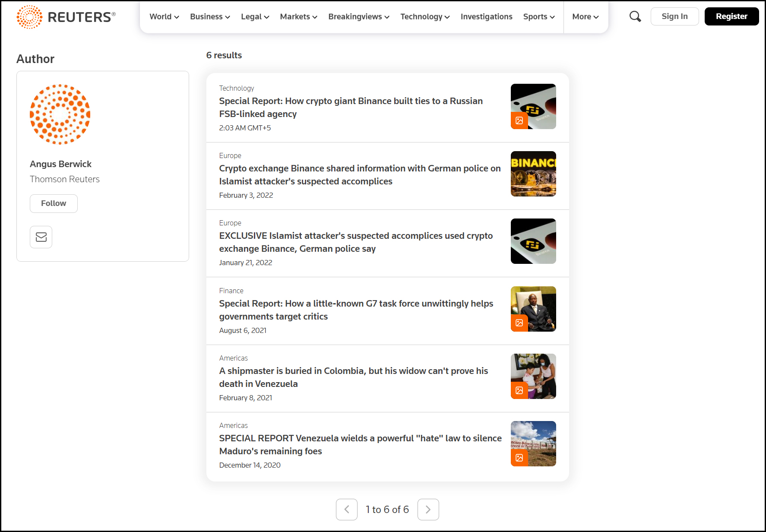The width and height of the screenshot is (766, 532).
Task: Expand the Business menu
Action: click(210, 16)
